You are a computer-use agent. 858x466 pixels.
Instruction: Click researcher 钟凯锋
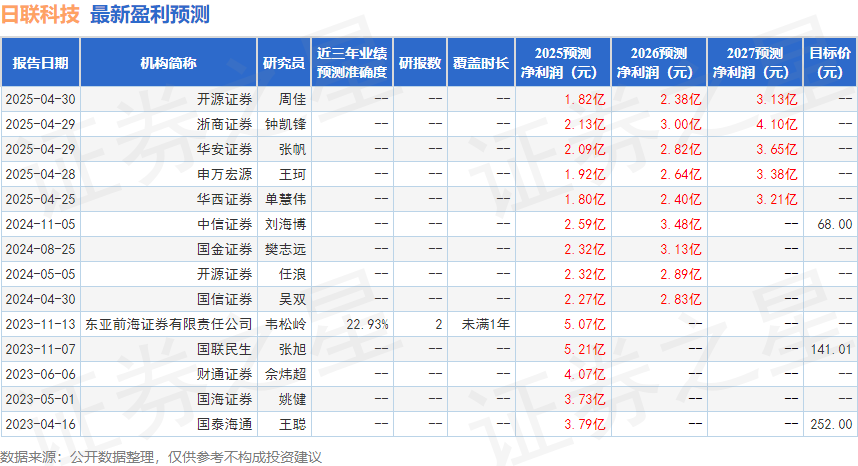[x=286, y=125]
